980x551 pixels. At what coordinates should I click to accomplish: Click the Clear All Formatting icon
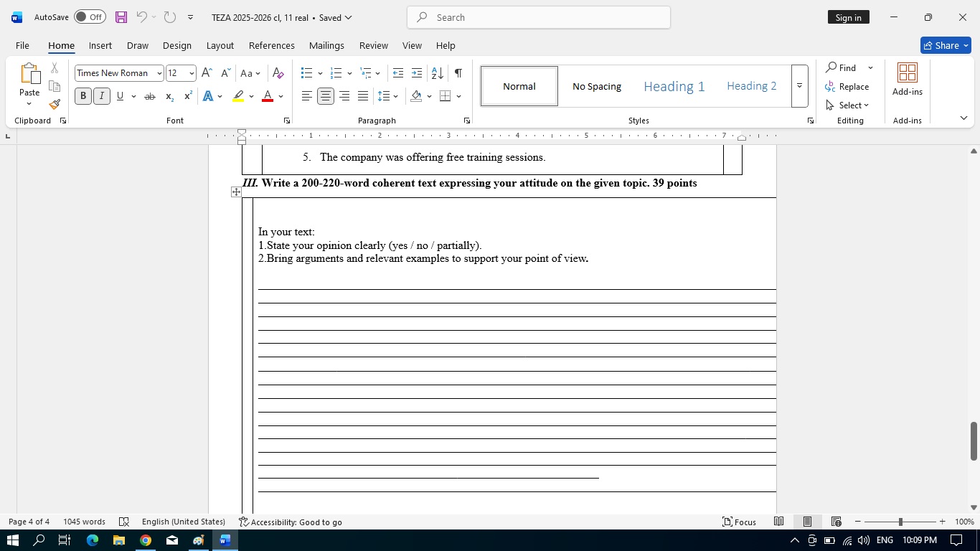pyautogui.click(x=278, y=73)
